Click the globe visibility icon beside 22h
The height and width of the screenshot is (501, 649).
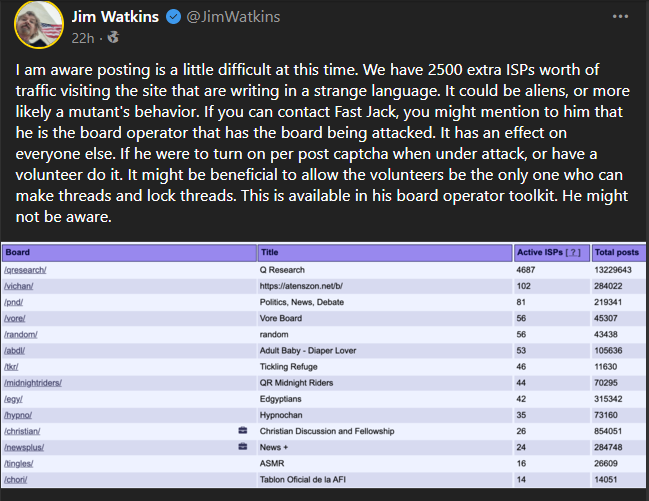point(113,38)
